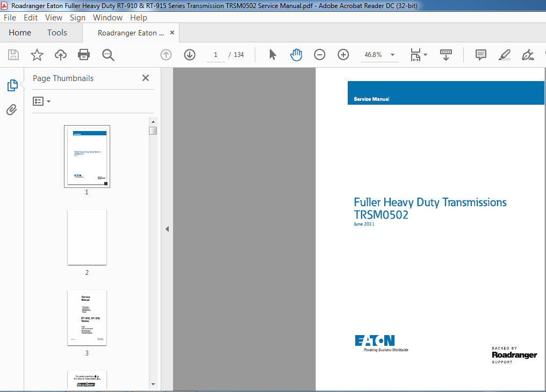The image size is (546, 392).
Task: Upload the file to cloud
Action: coord(61,55)
